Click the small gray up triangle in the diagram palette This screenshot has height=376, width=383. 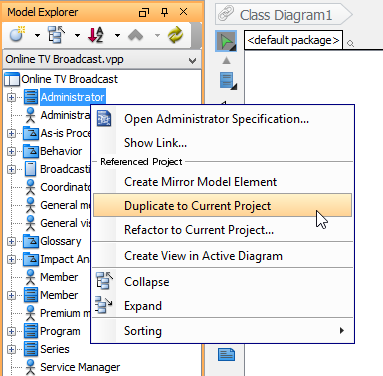(226, 60)
